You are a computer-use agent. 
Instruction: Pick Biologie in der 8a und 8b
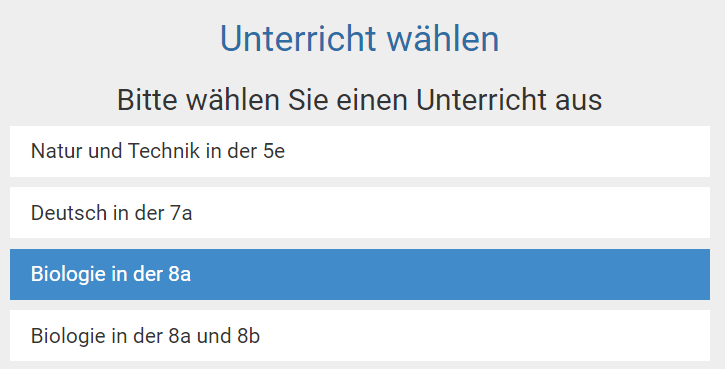[x=360, y=336]
